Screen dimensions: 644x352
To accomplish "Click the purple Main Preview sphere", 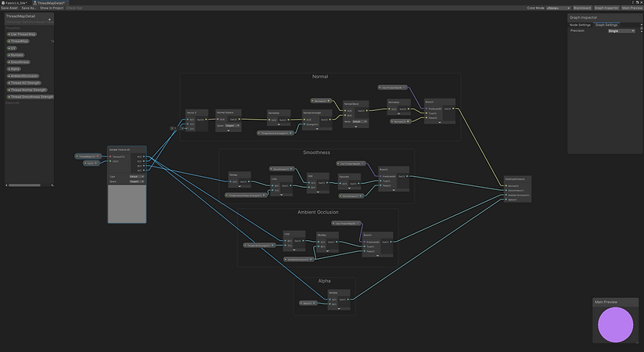I will click(615, 325).
